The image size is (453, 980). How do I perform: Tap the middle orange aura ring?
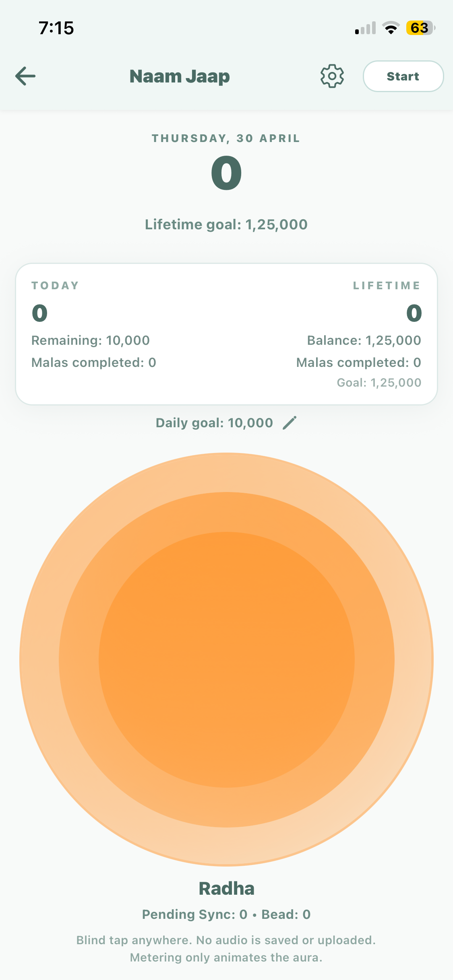click(x=227, y=512)
